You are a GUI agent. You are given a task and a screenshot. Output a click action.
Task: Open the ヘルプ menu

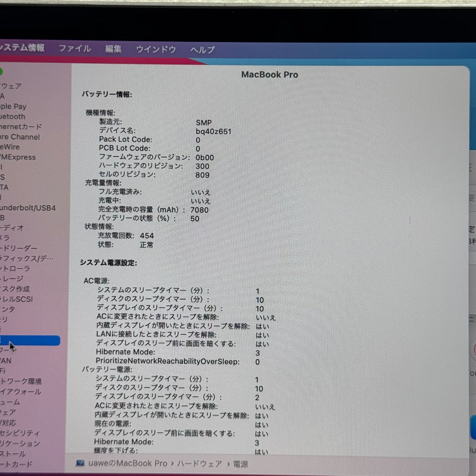point(203,50)
